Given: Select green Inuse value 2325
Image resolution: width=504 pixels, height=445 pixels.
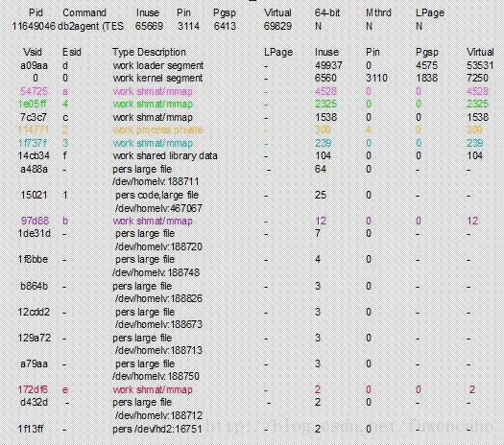Looking at the screenshot, I should (325, 104).
